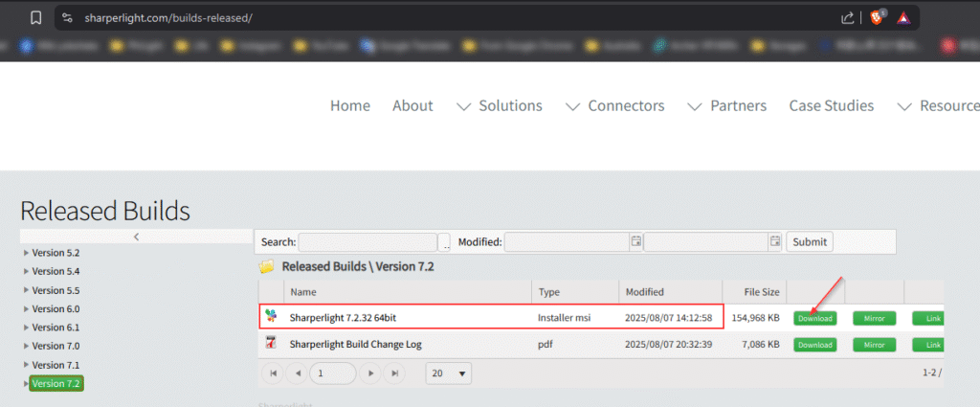
Task: Open the first Modified date calendar icon
Action: point(635,241)
